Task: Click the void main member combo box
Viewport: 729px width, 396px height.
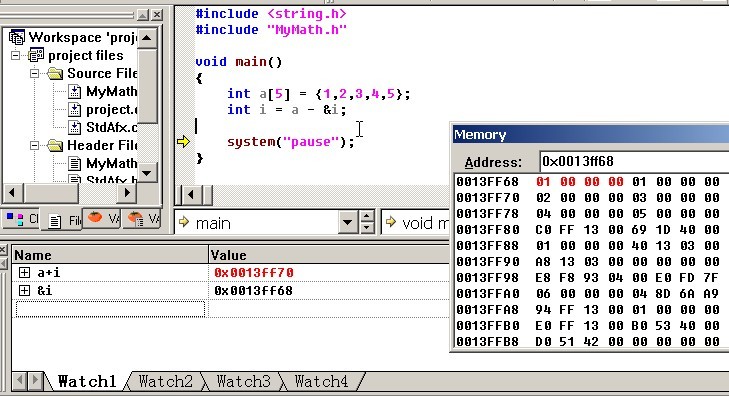Action: tap(416, 223)
